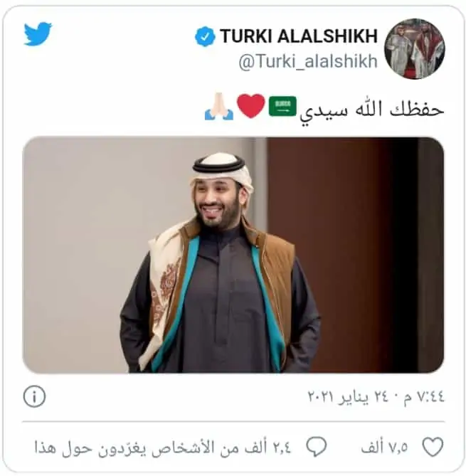
Task: Open the TURKI ALALSHIKH display name
Action: point(299,36)
